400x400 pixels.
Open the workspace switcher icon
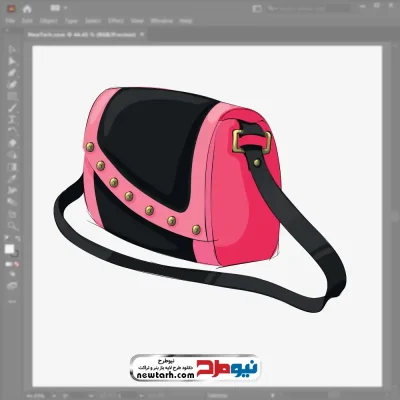pyautogui.click(x=257, y=9)
